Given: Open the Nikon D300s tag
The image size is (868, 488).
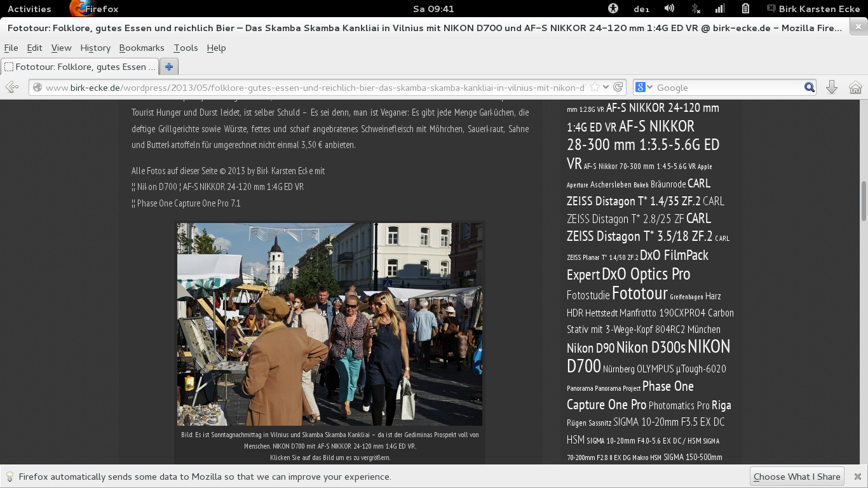Looking at the screenshot, I should tap(651, 348).
